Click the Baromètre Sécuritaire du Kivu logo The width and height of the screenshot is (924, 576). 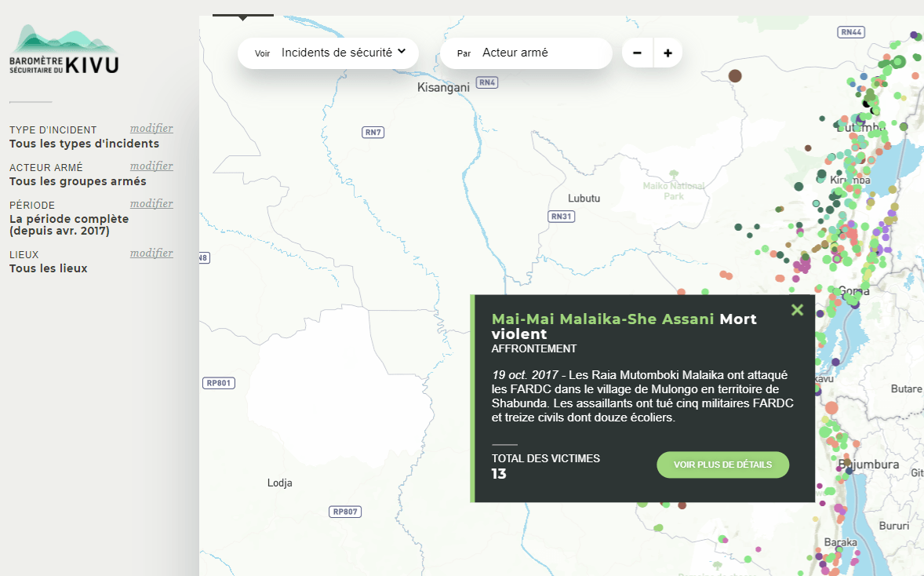tap(63, 49)
